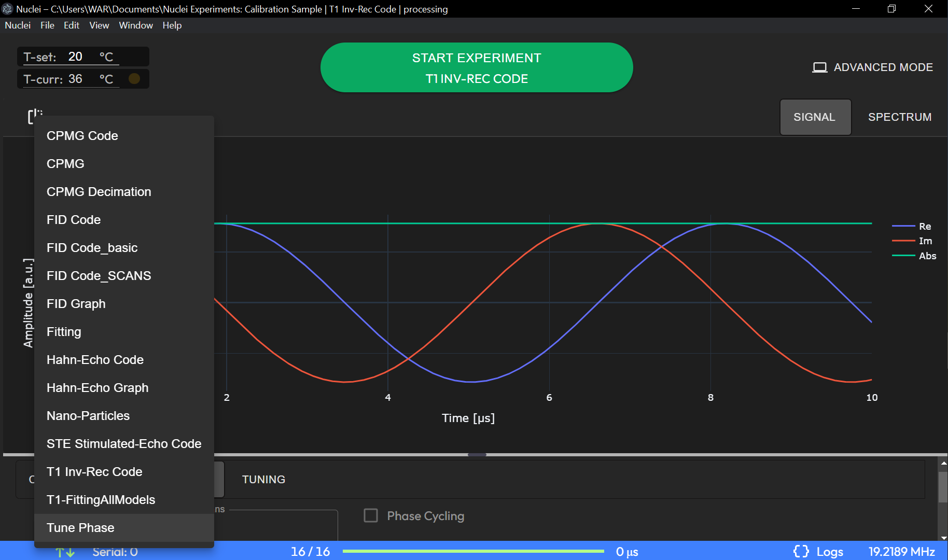Image resolution: width=948 pixels, height=560 pixels.
Task: Select the plain FID Code entry
Action: tap(124, 220)
